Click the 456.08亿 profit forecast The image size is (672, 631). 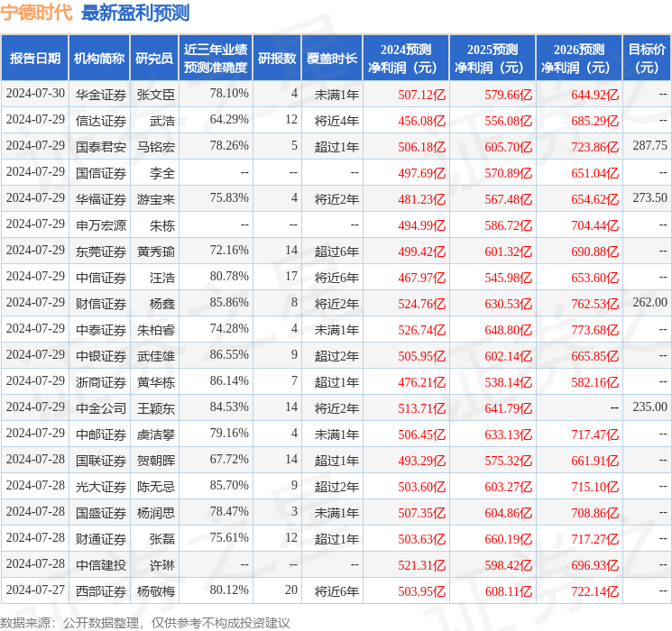coord(422,121)
